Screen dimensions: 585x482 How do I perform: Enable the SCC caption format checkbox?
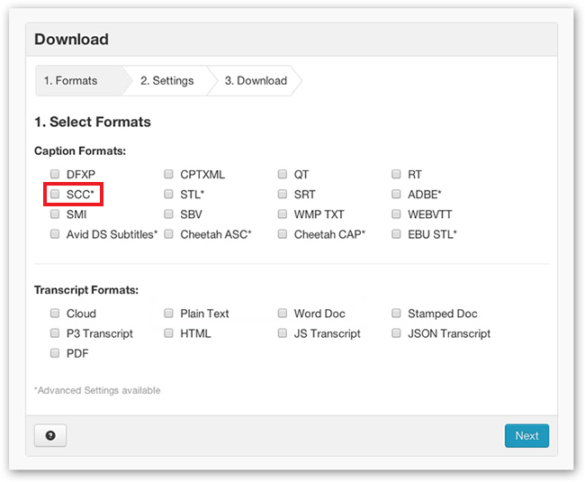point(55,194)
